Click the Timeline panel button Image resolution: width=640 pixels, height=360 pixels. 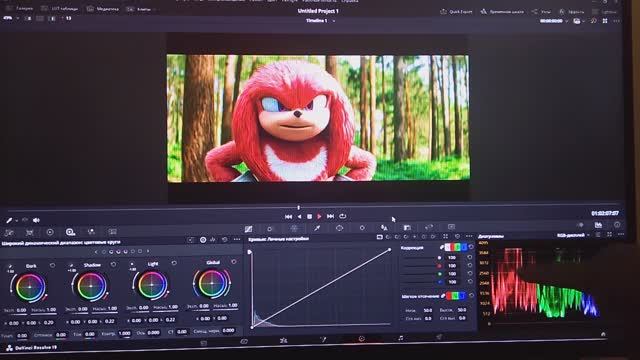pos(502,11)
